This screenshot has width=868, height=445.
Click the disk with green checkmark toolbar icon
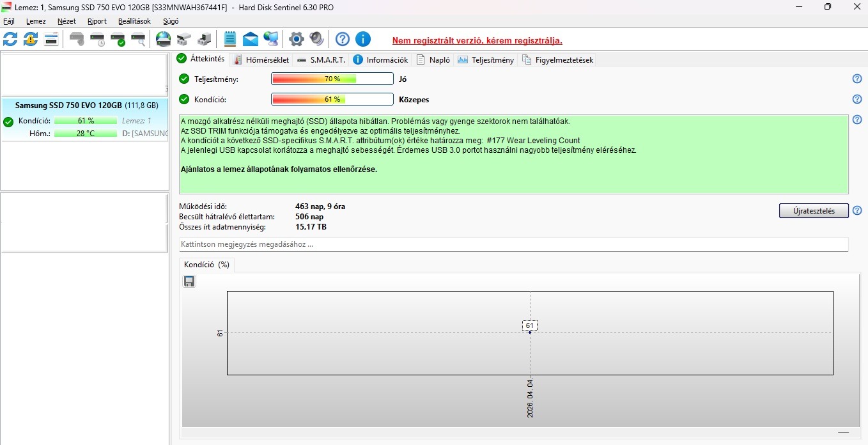118,39
